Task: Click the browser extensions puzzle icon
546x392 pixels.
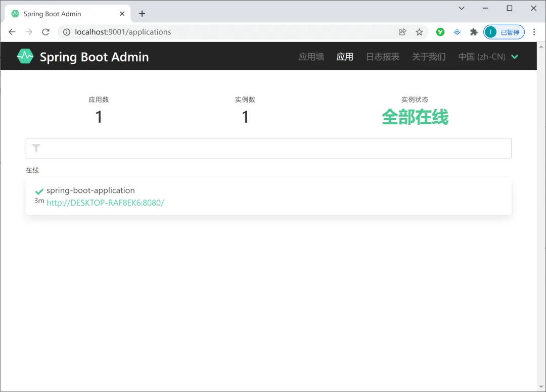Action: point(473,32)
